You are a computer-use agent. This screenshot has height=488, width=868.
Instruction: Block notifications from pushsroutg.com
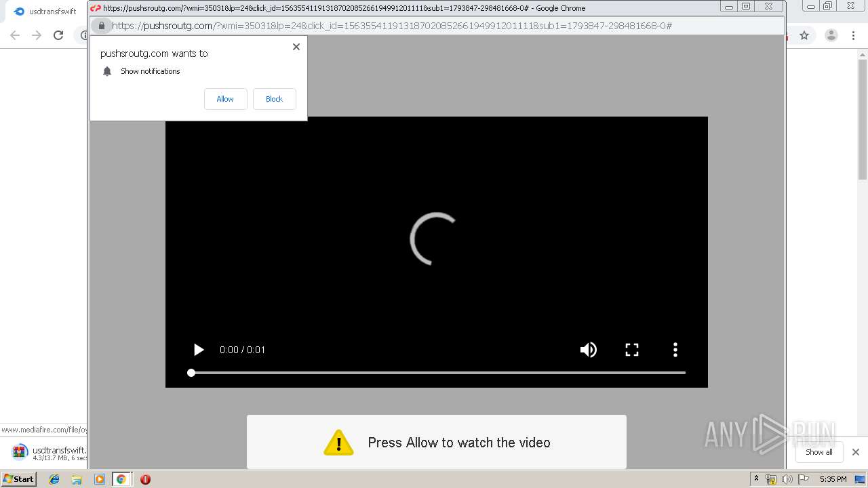coord(274,99)
